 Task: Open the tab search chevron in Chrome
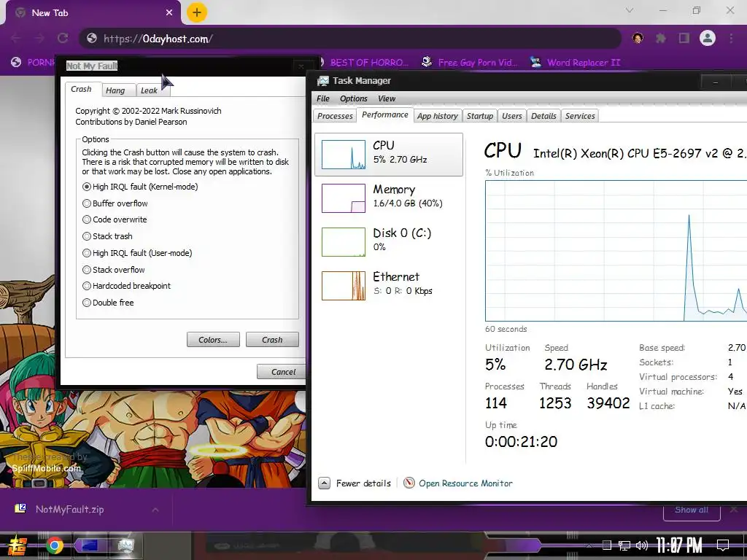pyautogui.click(x=630, y=10)
